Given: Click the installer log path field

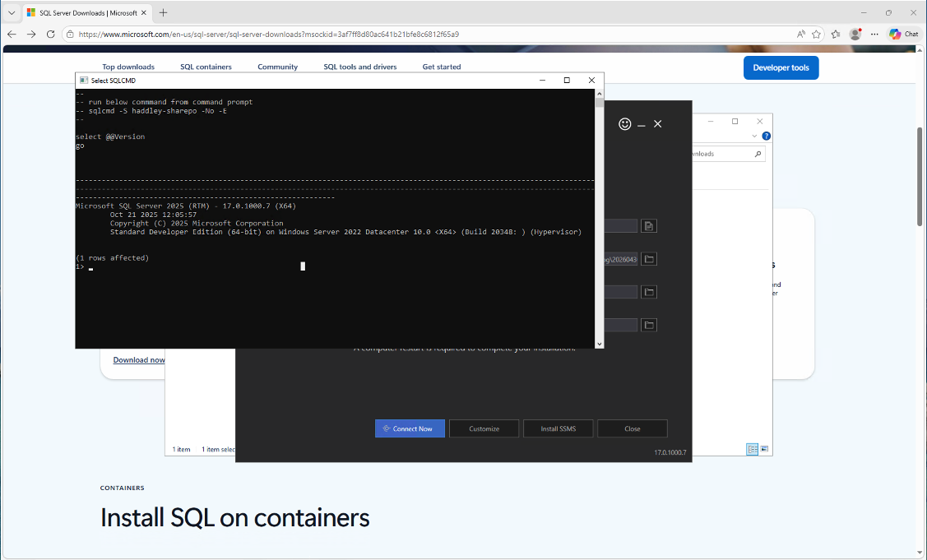Looking at the screenshot, I should pyautogui.click(x=621, y=259).
